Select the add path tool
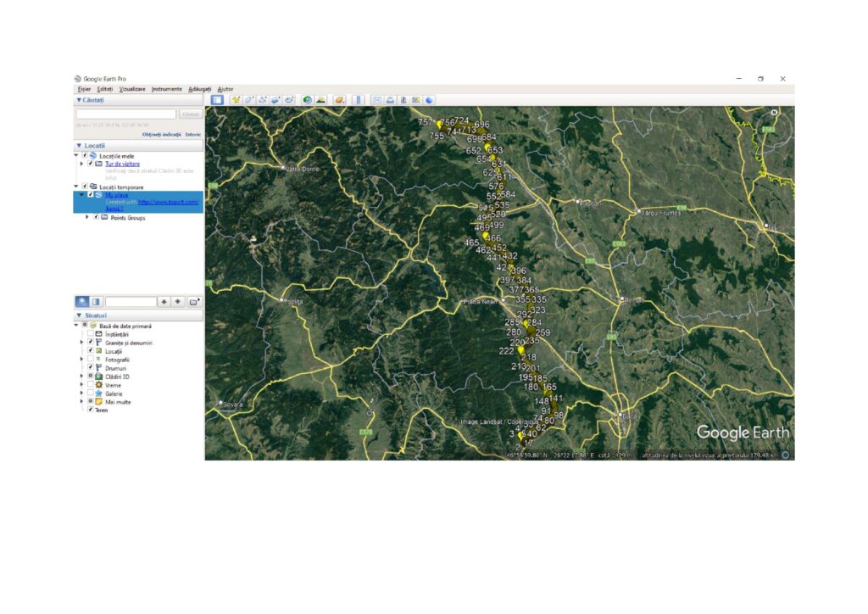Viewport: 868px width, 614px height. point(263,100)
